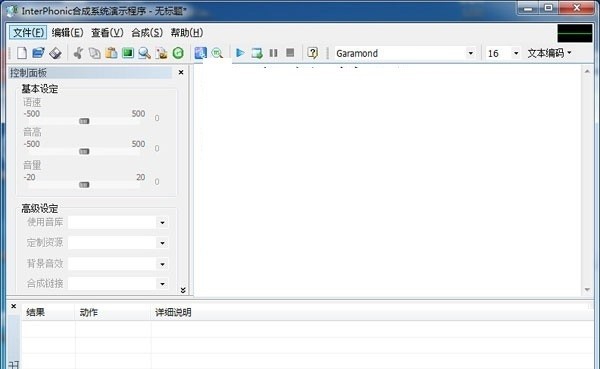Maximize the InterPhonic window
This screenshot has height=369, width=600.
point(549,8)
